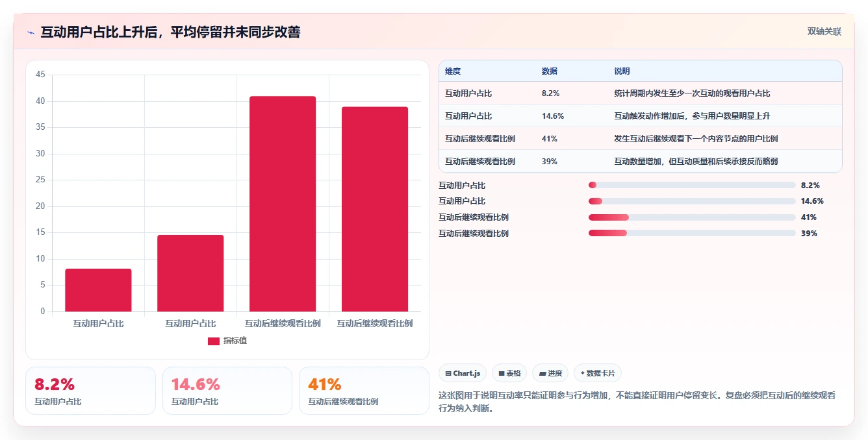Viewport: 868px width, 440px height.
Task: Click the 数据 column header
Action: tap(549, 71)
